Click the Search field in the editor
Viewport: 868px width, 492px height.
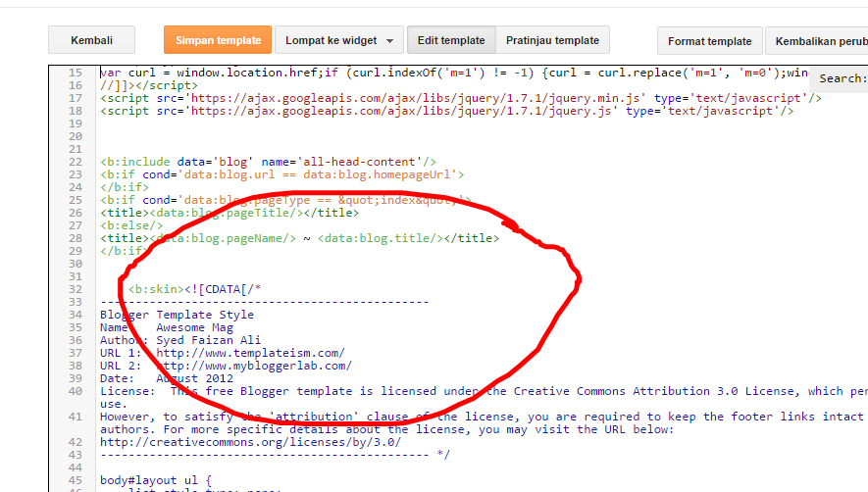click(x=841, y=78)
